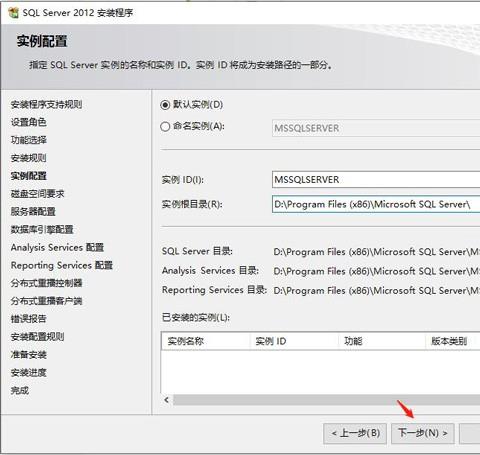
Task: Select 服务器配置 step in sidebar
Action: pyautogui.click(x=33, y=211)
